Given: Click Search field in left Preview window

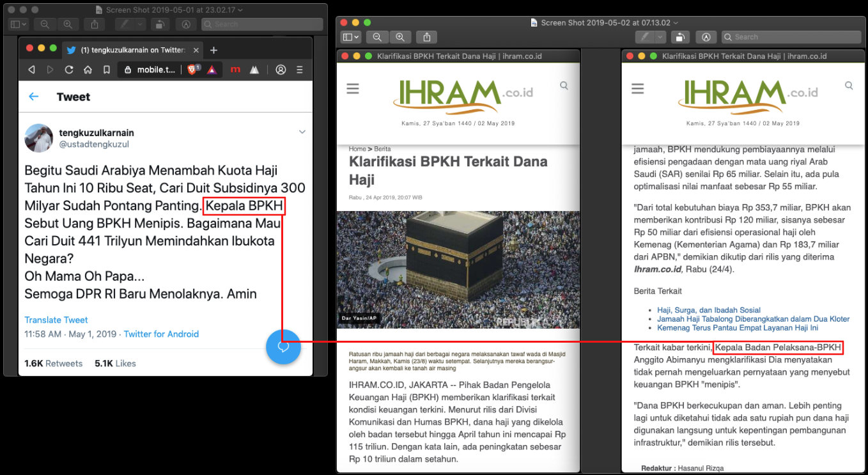Looking at the screenshot, I should point(262,24).
